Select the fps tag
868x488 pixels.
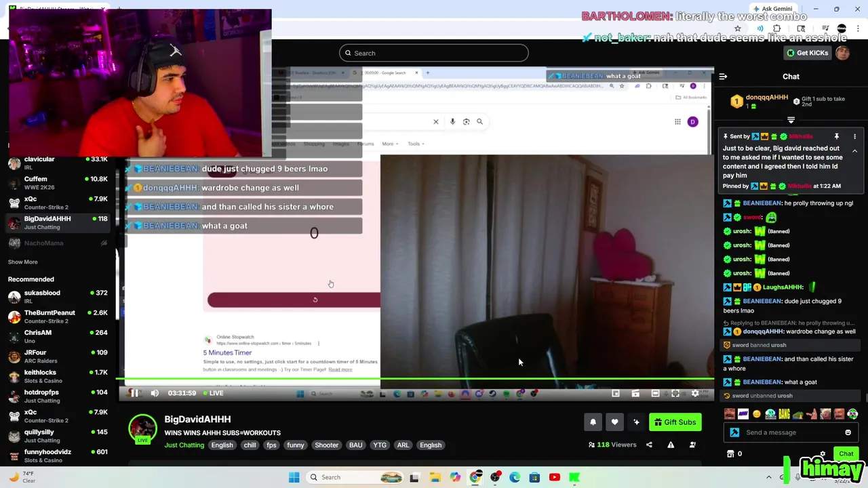pyautogui.click(x=271, y=445)
